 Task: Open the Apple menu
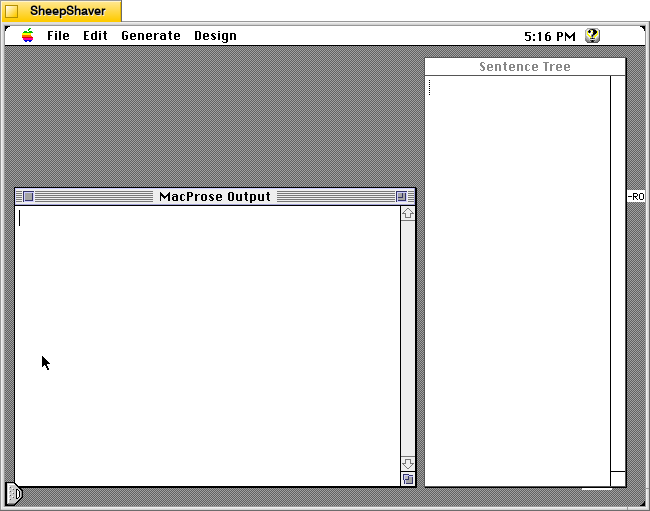click(x=27, y=36)
